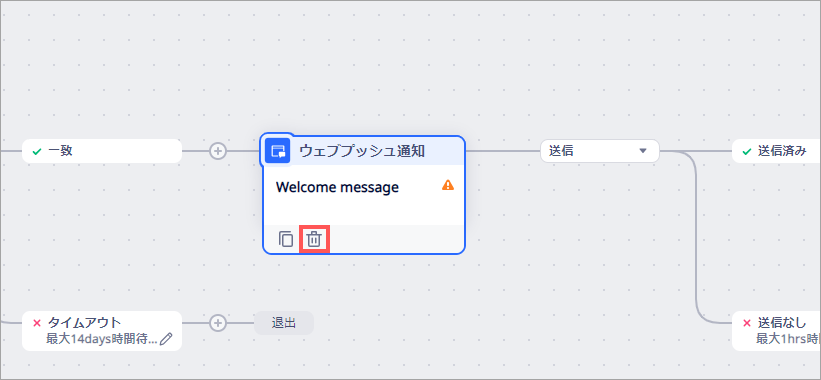Click the ウェブプッシュ通知 node header
821x380 pixels.
point(363,151)
